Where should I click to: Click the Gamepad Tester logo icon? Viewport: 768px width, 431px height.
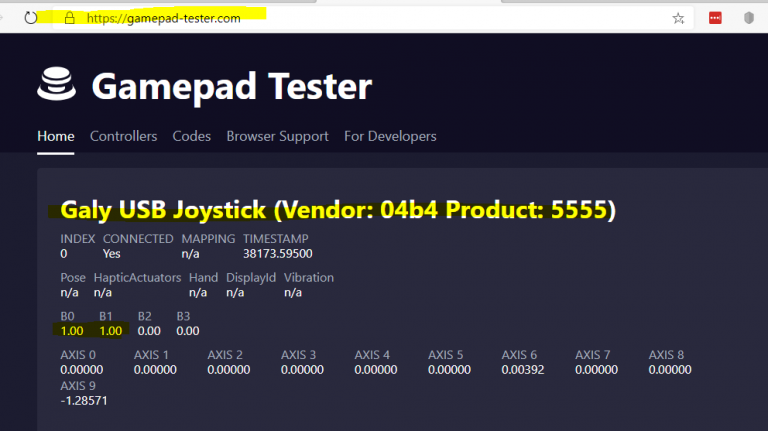tap(57, 84)
